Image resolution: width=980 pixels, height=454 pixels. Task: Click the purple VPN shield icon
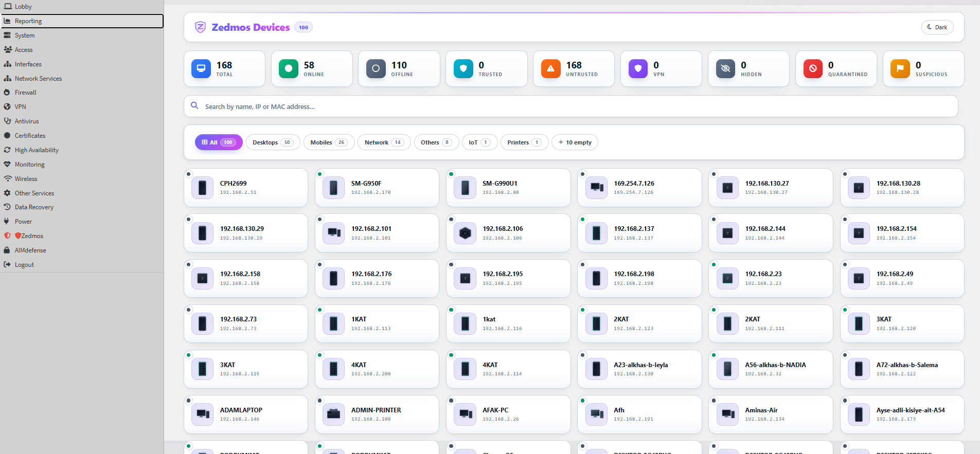tap(638, 68)
